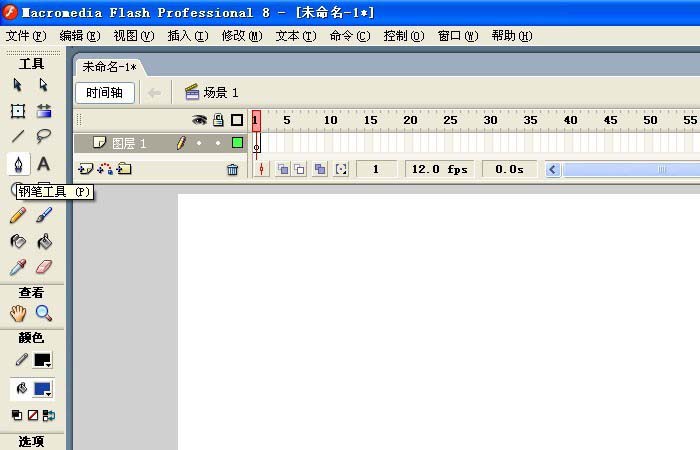This screenshot has width=700, height=450.
Task: Select the Fill Transform tool
Action: [44, 111]
